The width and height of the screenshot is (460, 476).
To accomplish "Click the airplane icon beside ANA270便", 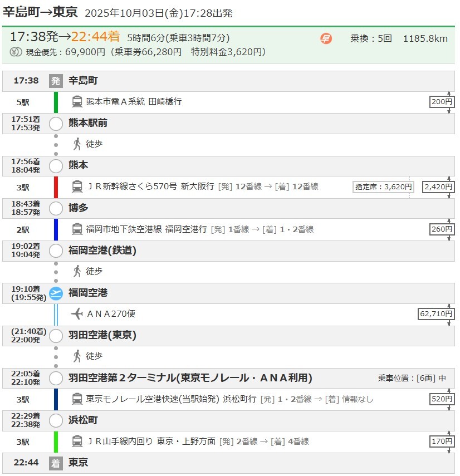I will 77,314.
